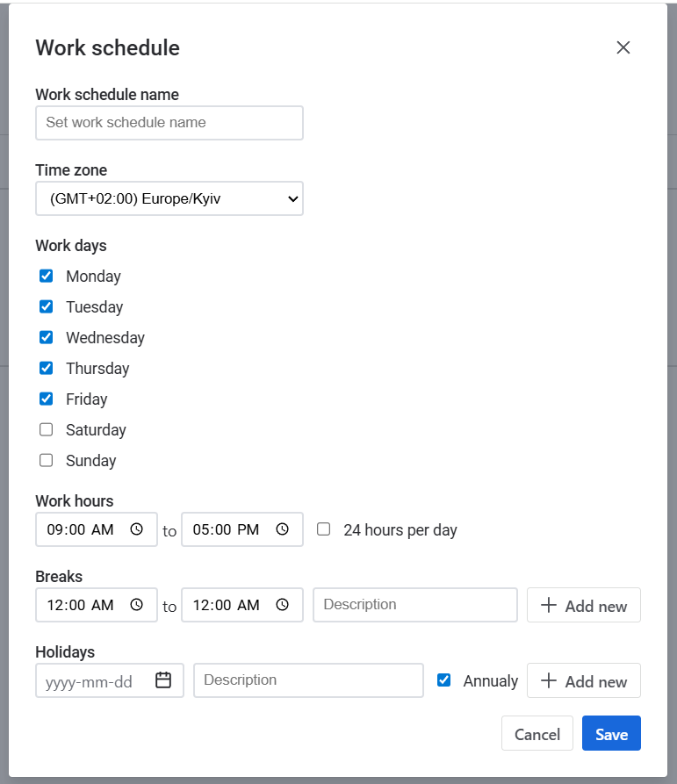
Task: Expand the Time zone dropdown
Action: tap(169, 198)
